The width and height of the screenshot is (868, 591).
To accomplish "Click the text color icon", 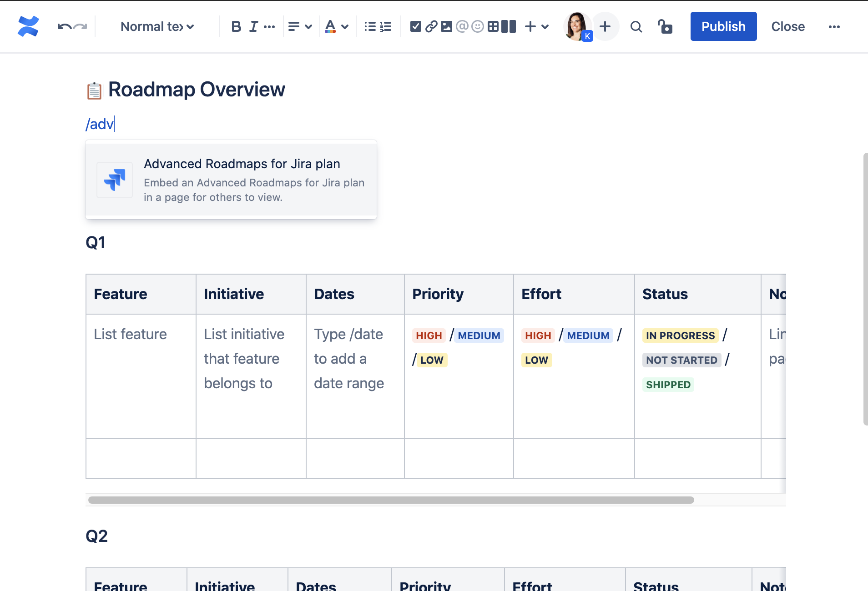I will [x=330, y=26].
